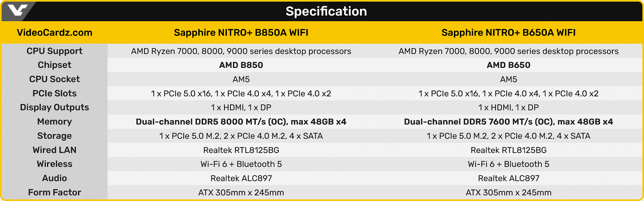
Task: Click the Storage row label
Action: 54,136
